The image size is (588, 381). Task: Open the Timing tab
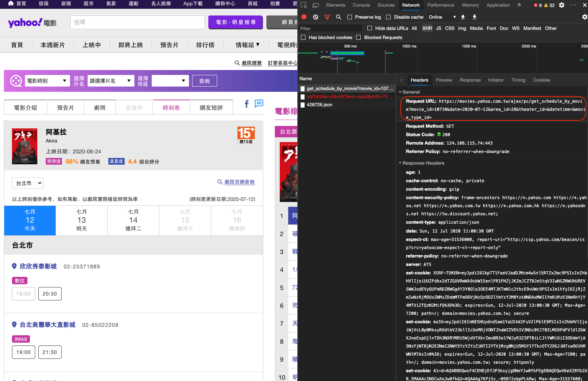518,80
